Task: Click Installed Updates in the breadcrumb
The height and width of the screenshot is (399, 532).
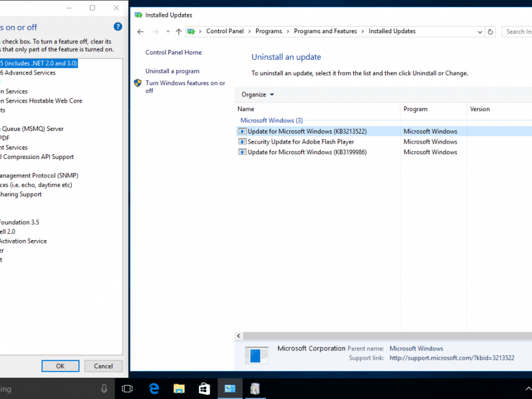Action: pyautogui.click(x=392, y=31)
